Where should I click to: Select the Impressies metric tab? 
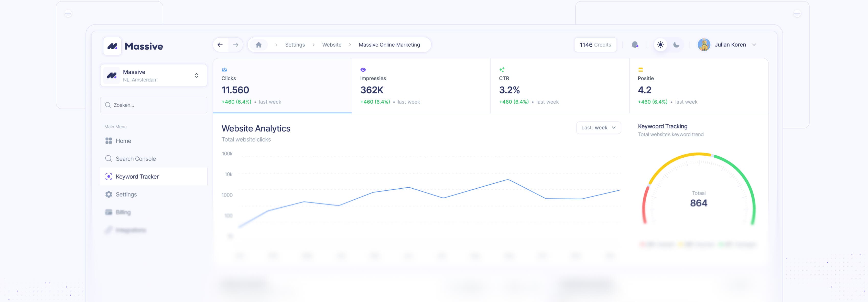click(x=421, y=86)
